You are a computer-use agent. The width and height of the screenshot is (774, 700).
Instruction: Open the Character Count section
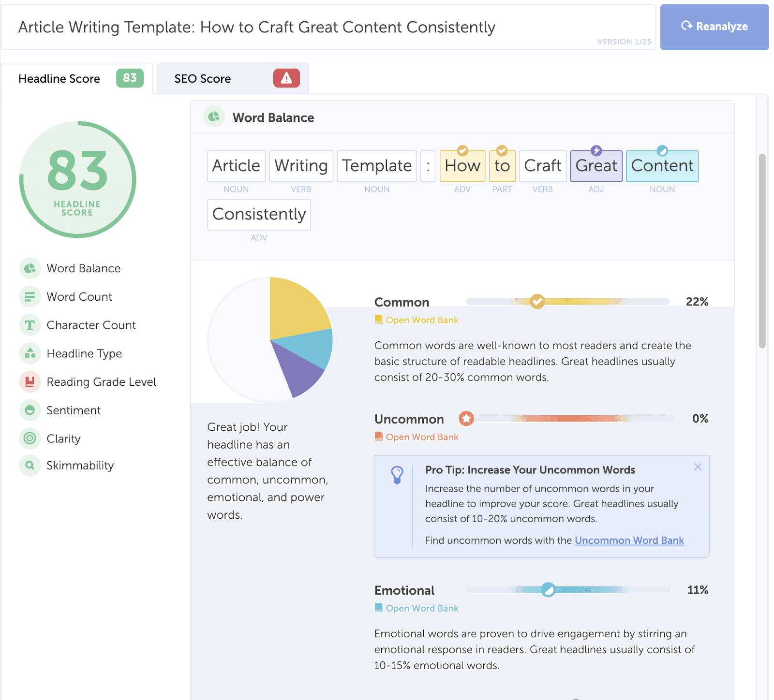point(30,325)
